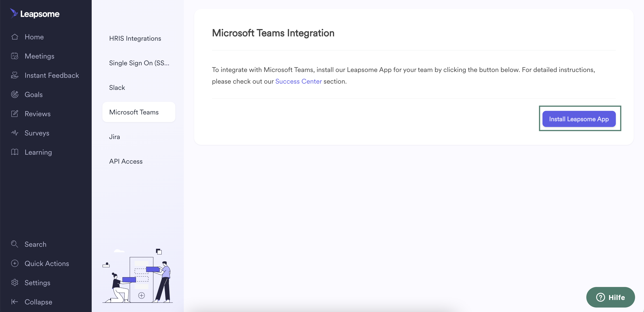Click the Home house icon

[15, 37]
